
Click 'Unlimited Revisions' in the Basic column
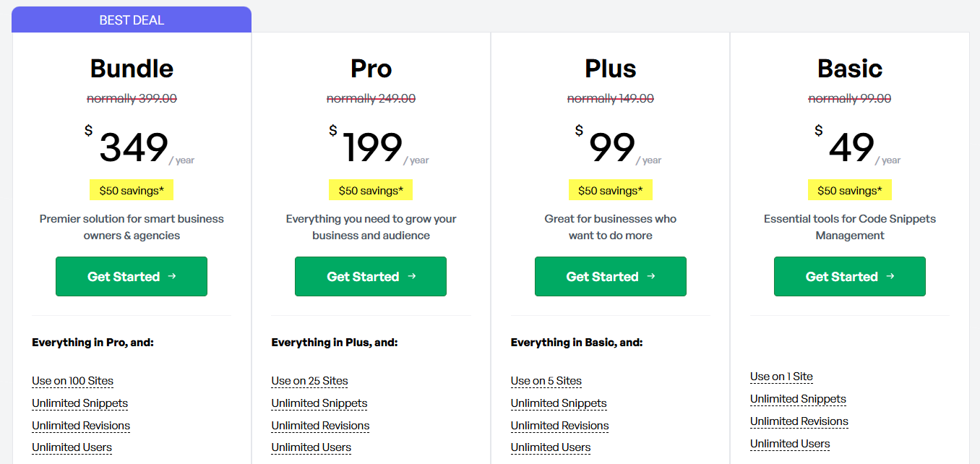(x=799, y=421)
